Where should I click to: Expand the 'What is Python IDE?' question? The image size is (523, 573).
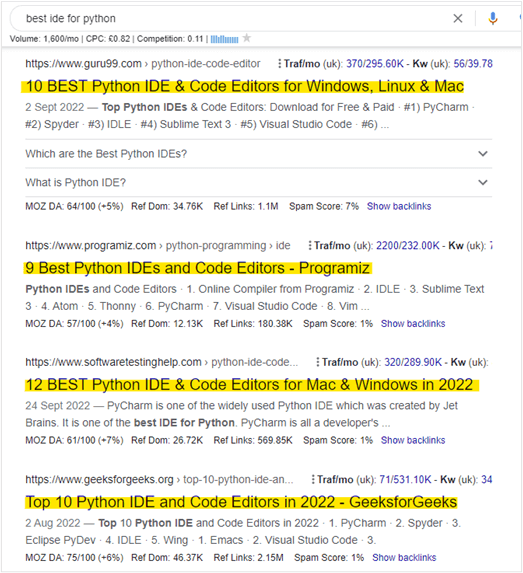(258, 182)
